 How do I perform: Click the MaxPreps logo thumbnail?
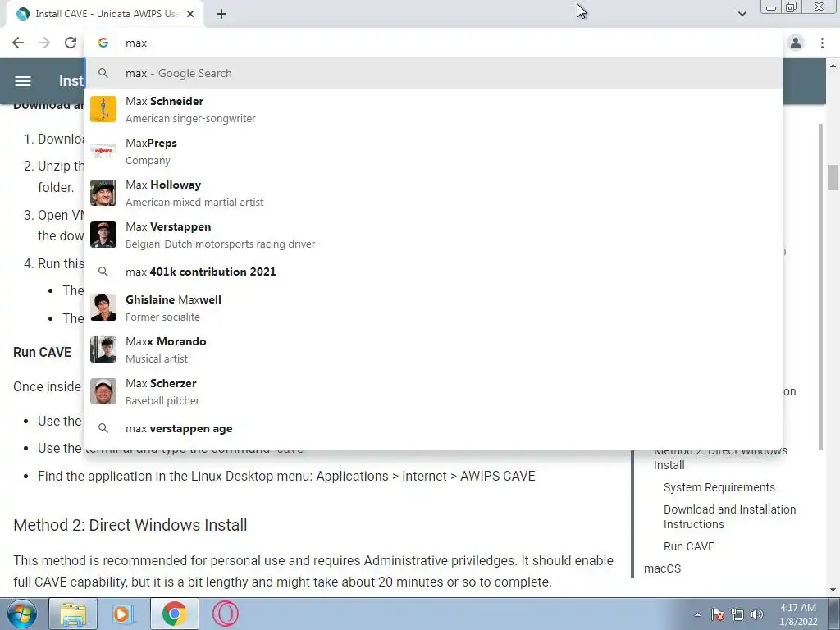[x=103, y=151]
